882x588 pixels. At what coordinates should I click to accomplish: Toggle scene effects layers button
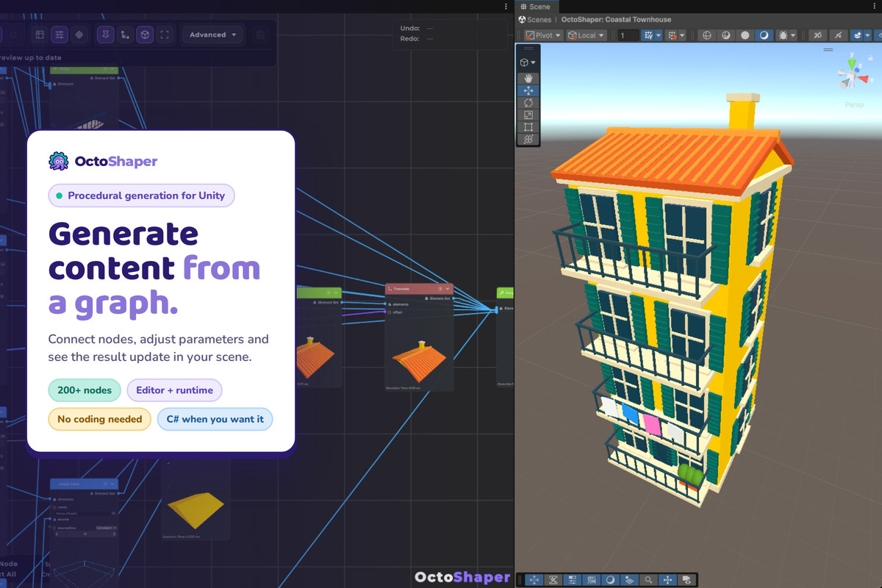point(857,35)
